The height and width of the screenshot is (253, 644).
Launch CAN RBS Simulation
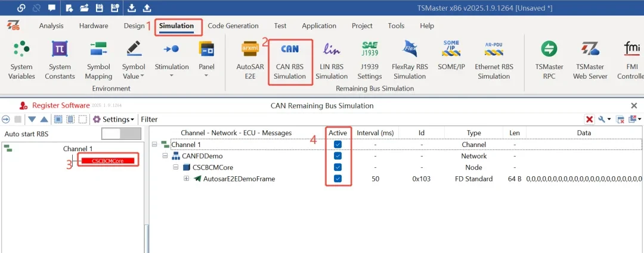pos(290,61)
